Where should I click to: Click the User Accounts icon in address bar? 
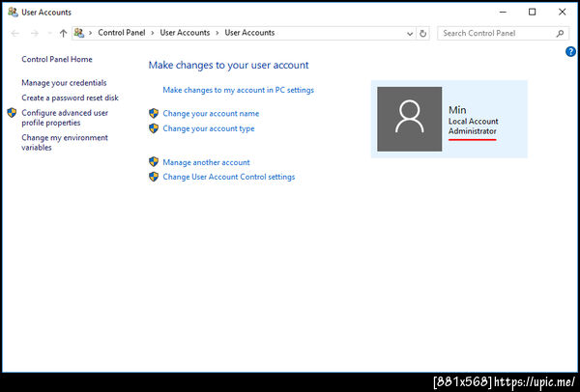(x=79, y=33)
